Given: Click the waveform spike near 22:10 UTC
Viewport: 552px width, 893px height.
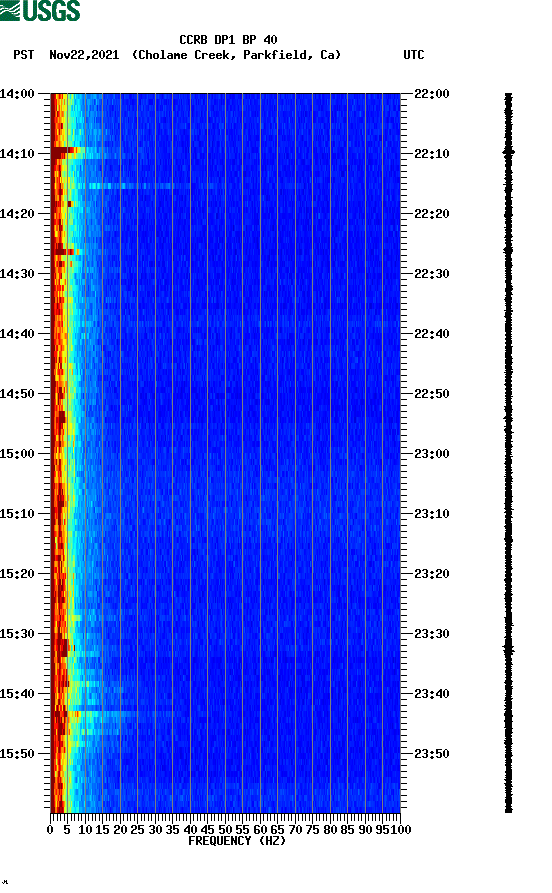Looking at the screenshot, I should tap(509, 152).
